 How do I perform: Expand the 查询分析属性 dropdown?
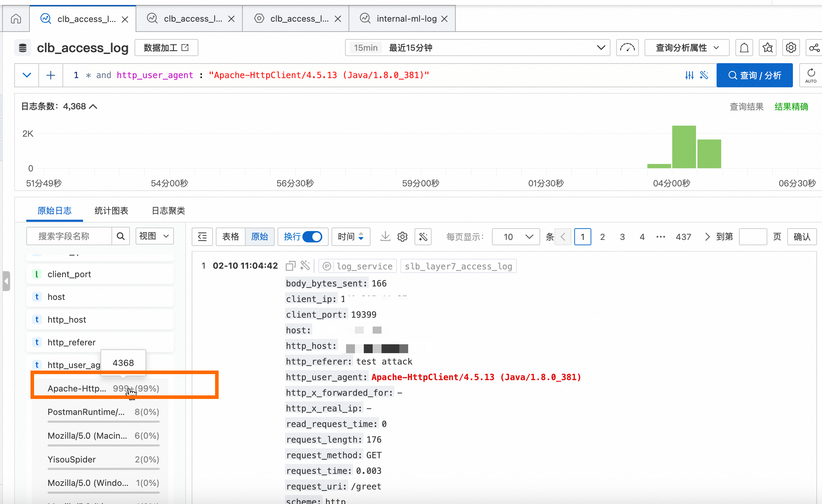click(687, 48)
